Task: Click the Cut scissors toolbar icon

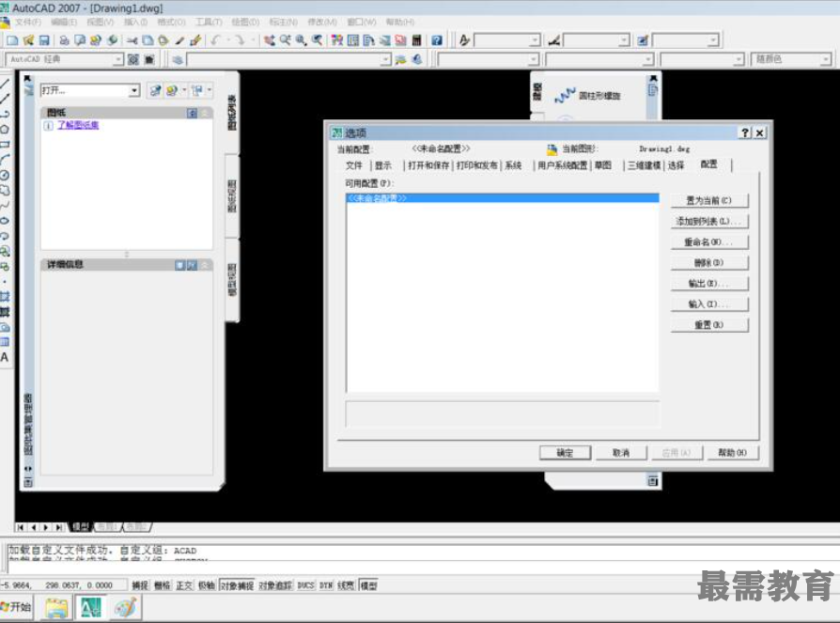Action: [132, 40]
